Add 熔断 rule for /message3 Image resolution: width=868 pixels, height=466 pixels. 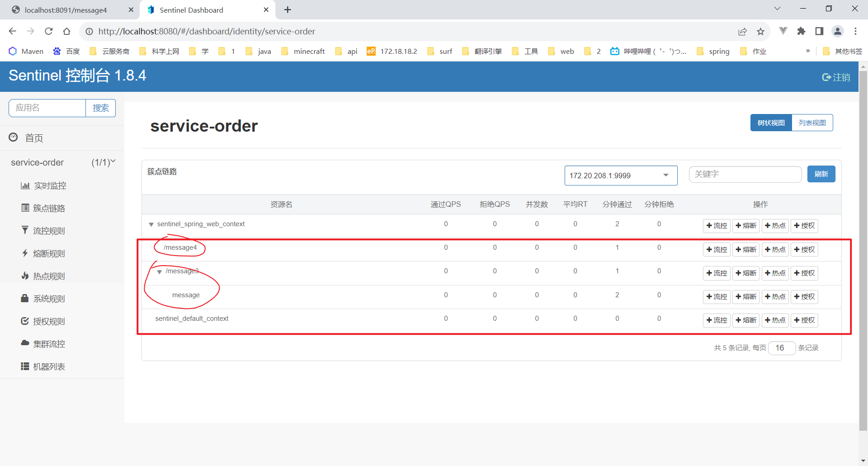click(x=746, y=273)
